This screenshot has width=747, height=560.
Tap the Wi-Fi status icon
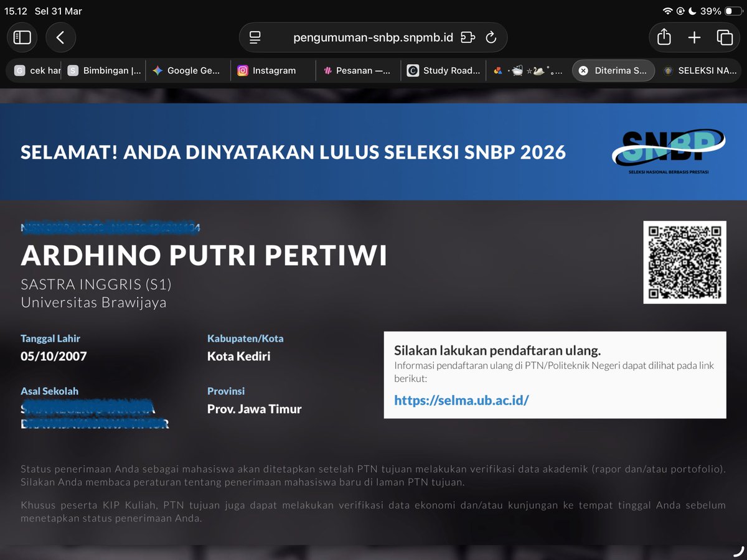(668, 11)
